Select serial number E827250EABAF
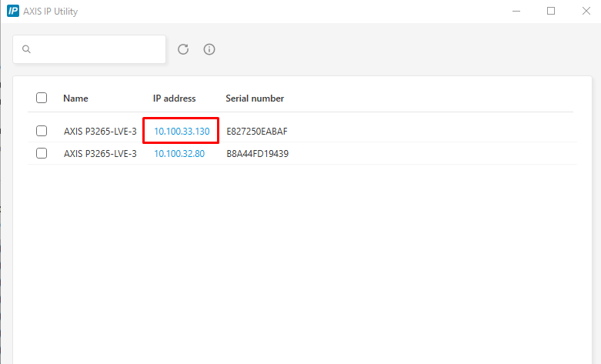This screenshot has height=364, width=601. point(257,132)
